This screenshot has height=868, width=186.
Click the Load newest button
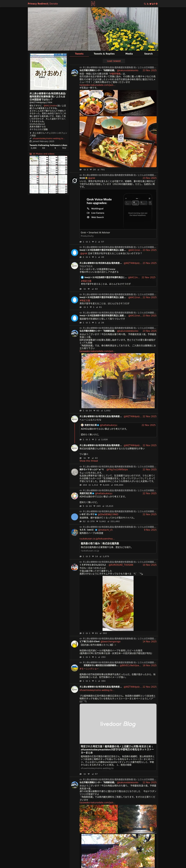[x=114, y=61]
